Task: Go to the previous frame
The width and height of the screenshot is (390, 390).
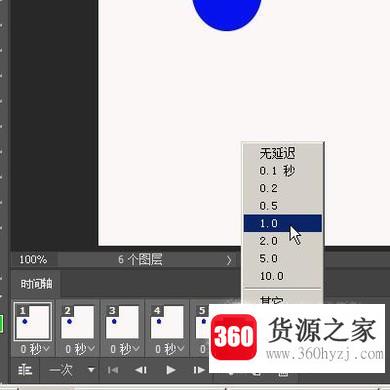Action: coord(141,370)
